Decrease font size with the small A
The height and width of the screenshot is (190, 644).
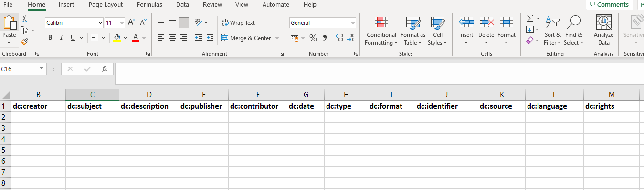[143, 22]
